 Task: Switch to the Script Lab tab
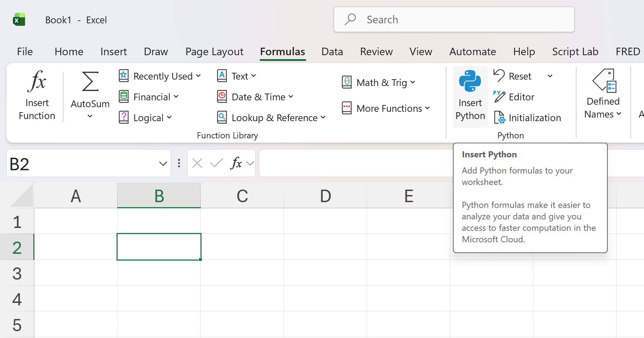point(575,52)
